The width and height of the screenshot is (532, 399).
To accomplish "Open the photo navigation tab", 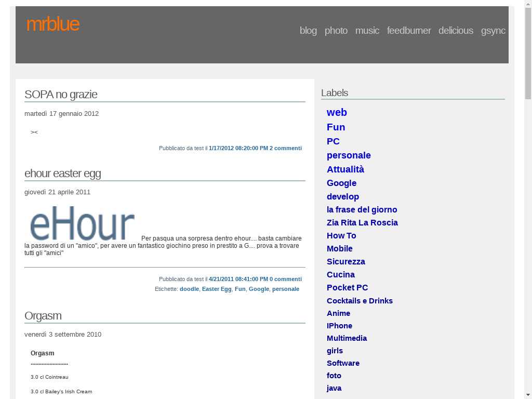I will [336, 31].
